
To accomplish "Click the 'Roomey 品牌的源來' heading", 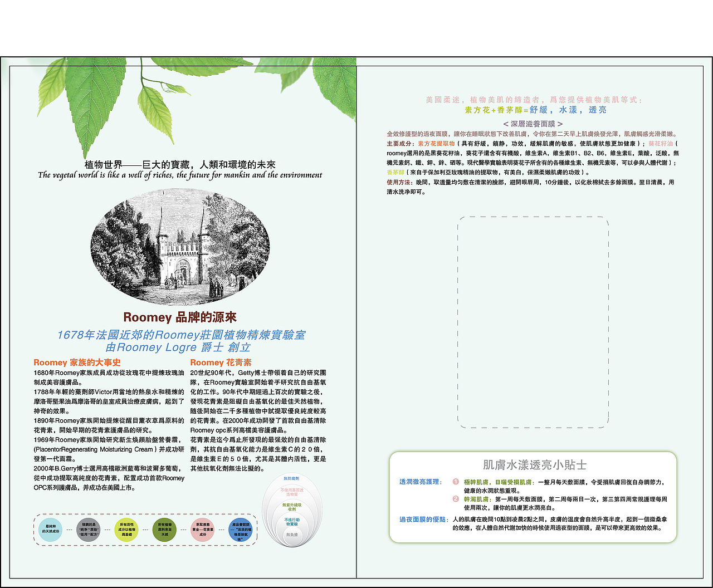I will tap(180, 317).
